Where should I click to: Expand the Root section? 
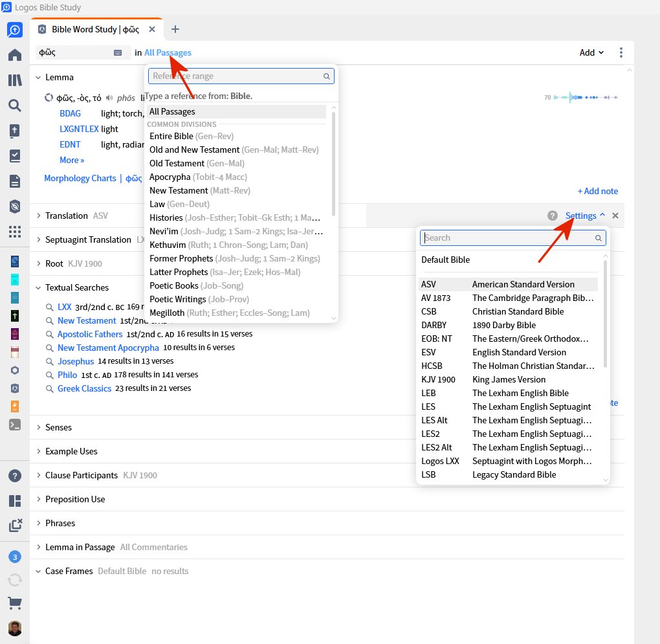(x=38, y=263)
